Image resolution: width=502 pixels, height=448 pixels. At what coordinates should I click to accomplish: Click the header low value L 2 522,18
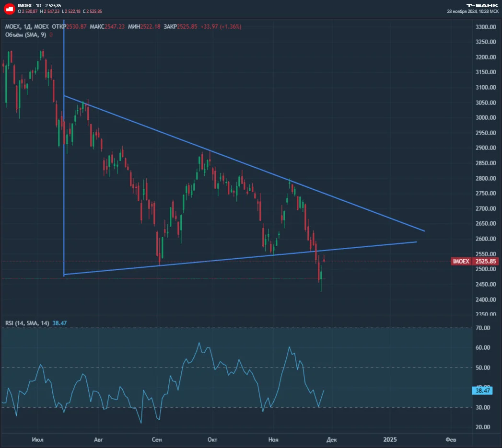(71, 11)
